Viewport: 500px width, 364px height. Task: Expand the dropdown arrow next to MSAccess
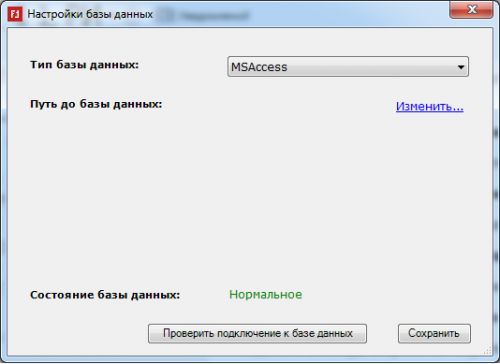461,67
